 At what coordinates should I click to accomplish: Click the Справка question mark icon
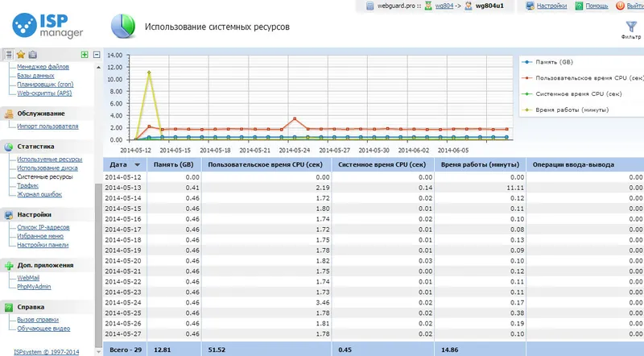point(9,307)
